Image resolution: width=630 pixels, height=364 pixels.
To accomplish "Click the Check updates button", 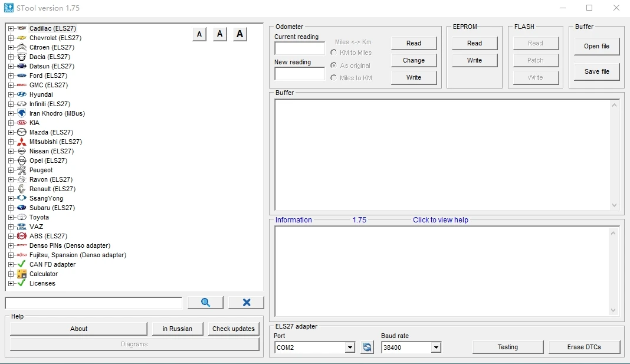I will (234, 329).
